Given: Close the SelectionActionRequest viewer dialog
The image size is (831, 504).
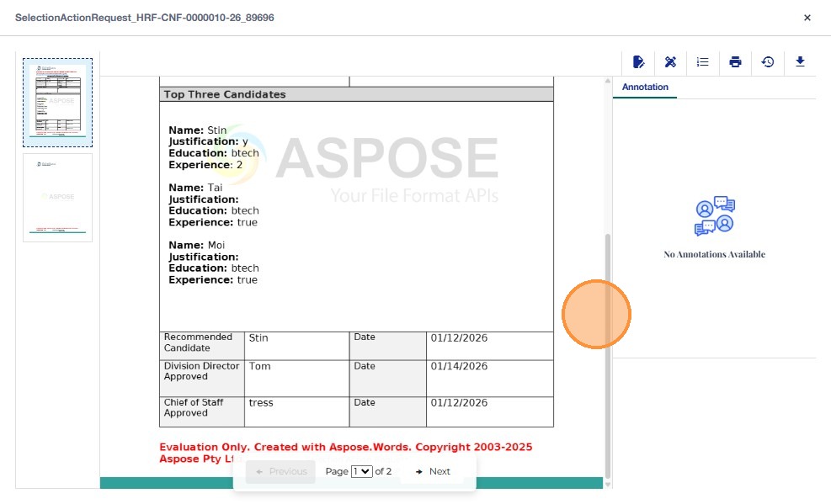Looking at the screenshot, I should (x=807, y=18).
